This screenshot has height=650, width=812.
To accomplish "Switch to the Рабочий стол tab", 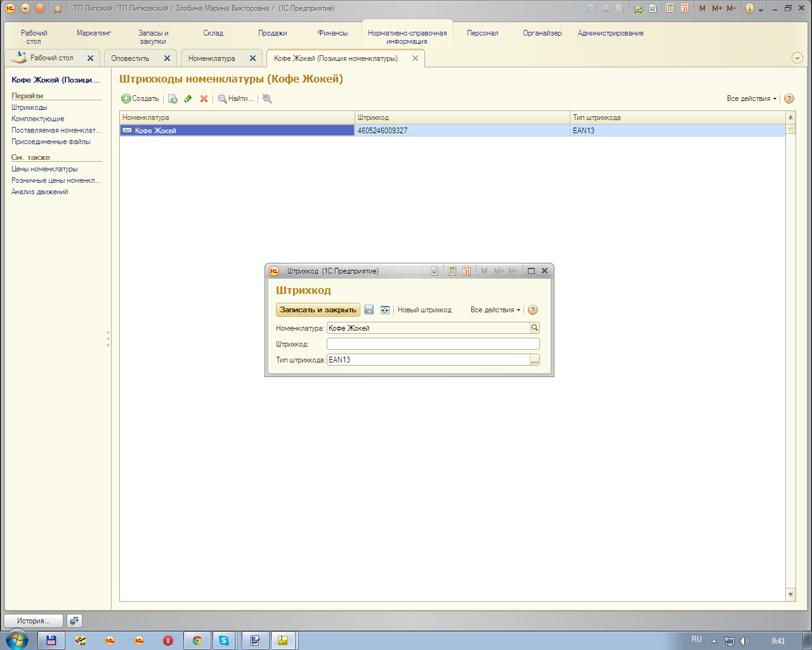I will pyautogui.click(x=52, y=58).
